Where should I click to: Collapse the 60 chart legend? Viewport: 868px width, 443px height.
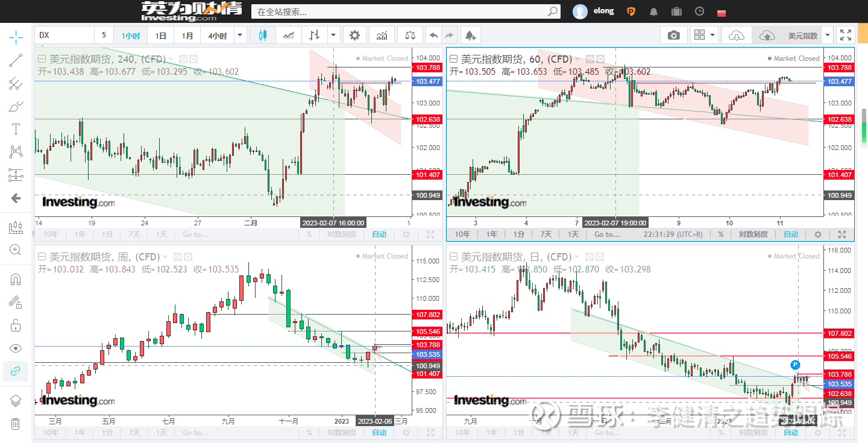tap(453, 59)
